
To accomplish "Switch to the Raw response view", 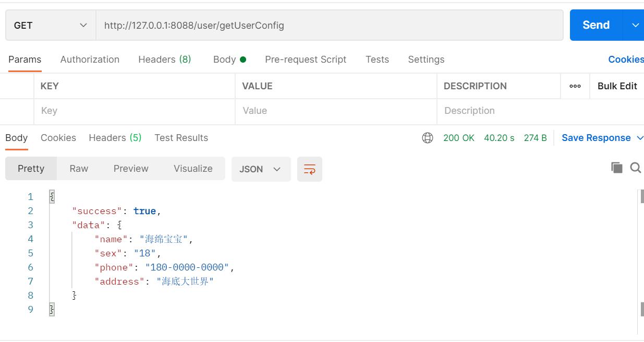I will 79,168.
